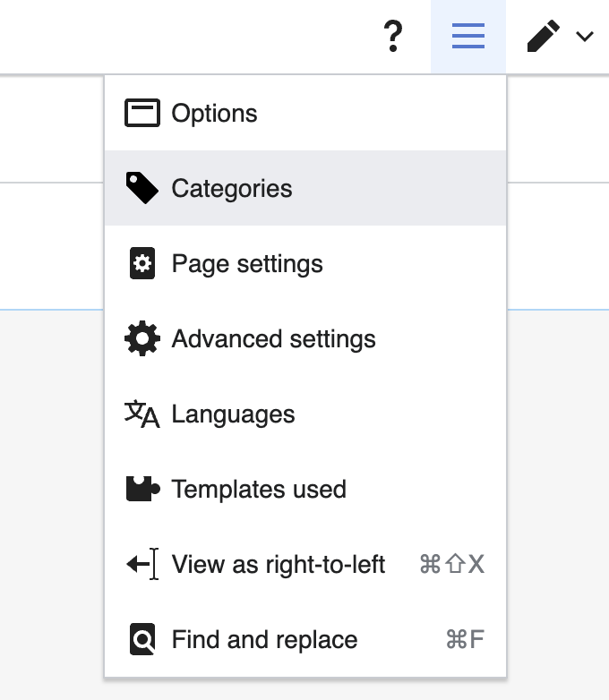Screen dimensions: 609x700
Task: Click the Templates used puzzle piece icon
Action: (x=142, y=490)
